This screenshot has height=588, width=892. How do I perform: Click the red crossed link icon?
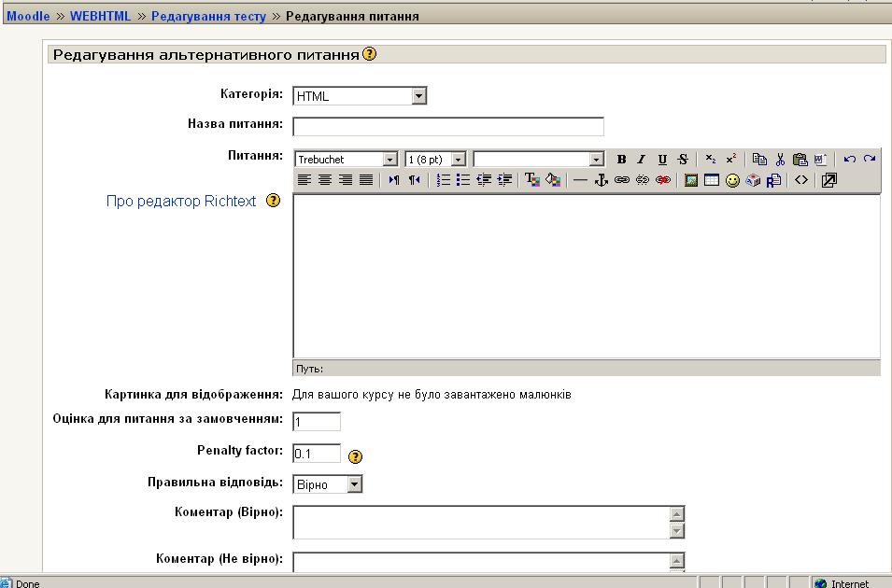coord(663,180)
